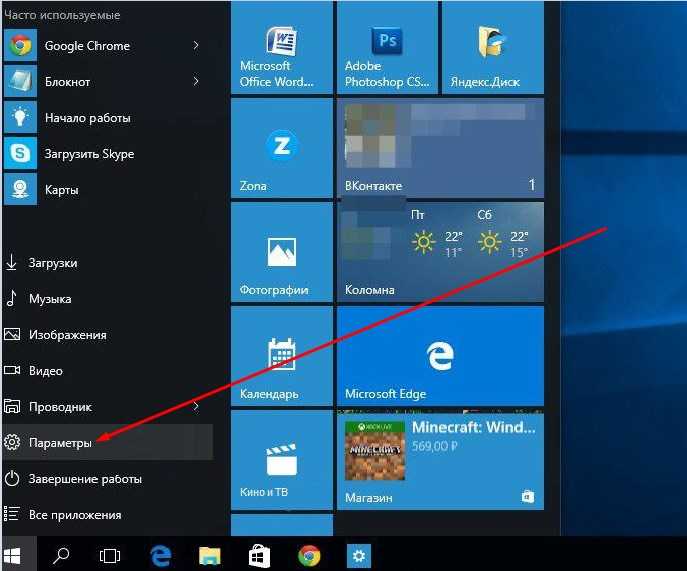Open Магазин Minecraft tile
Viewport: 687px width, 571px height.
(440, 460)
